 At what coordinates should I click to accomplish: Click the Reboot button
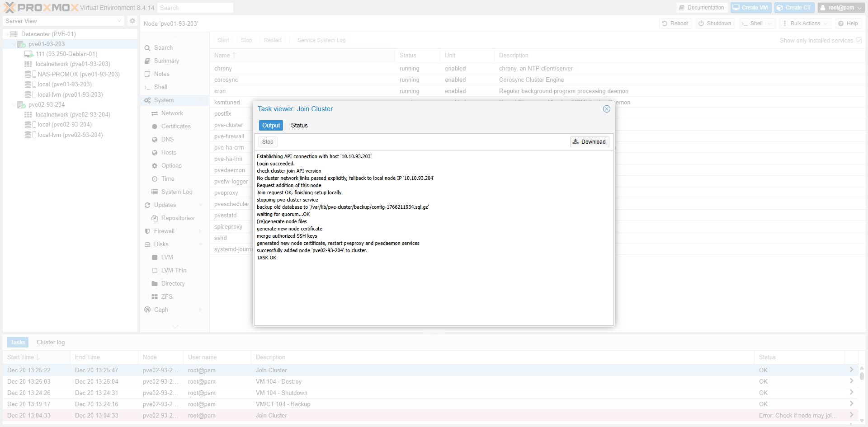[675, 23]
